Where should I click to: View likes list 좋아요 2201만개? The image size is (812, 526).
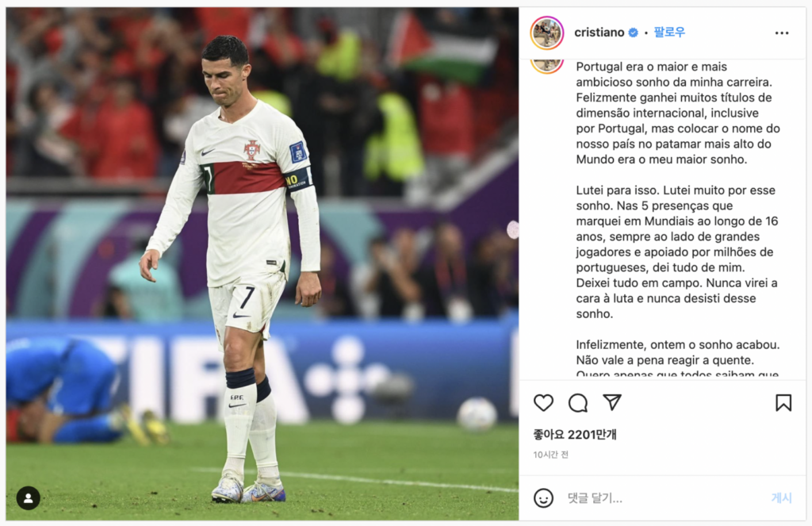tap(575, 434)
